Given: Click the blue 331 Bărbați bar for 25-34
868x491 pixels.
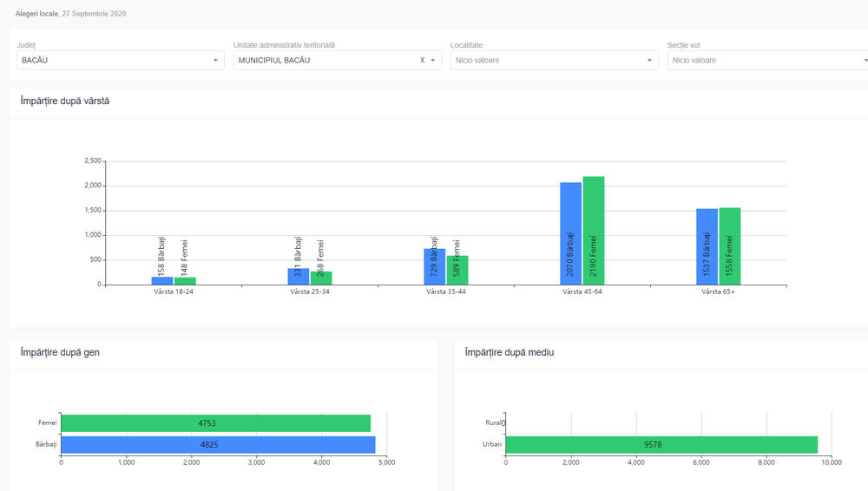Looking at the screenshot, I should tap(299, 276).
